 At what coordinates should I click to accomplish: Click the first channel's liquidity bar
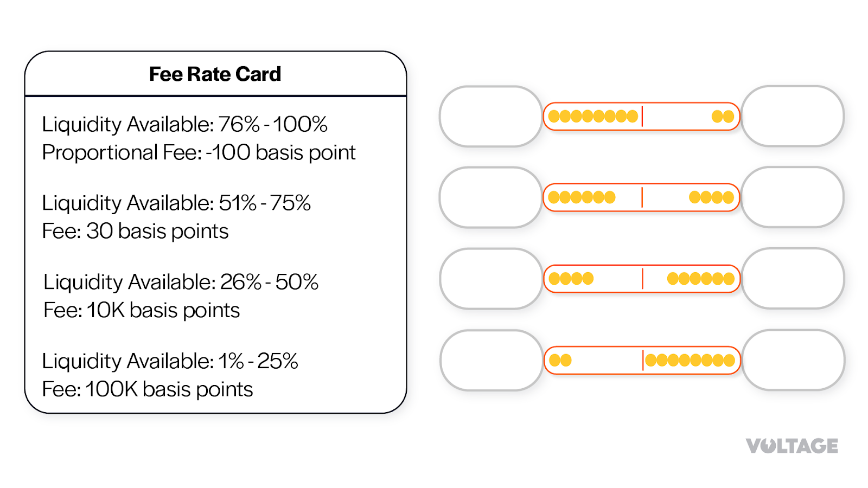642,116
